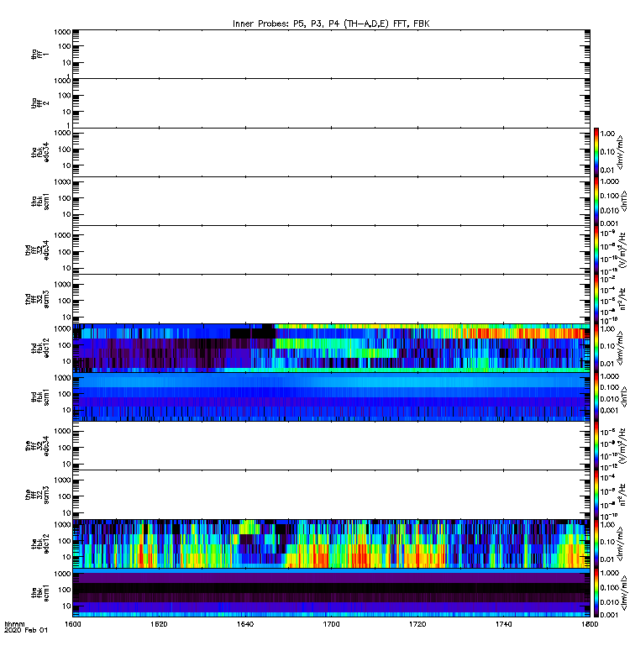Image resolution: width=630 pixels, height=672 pixels.
Task: Click the 'the fff 32 edc34' axis label
Action: coord(37,446)
